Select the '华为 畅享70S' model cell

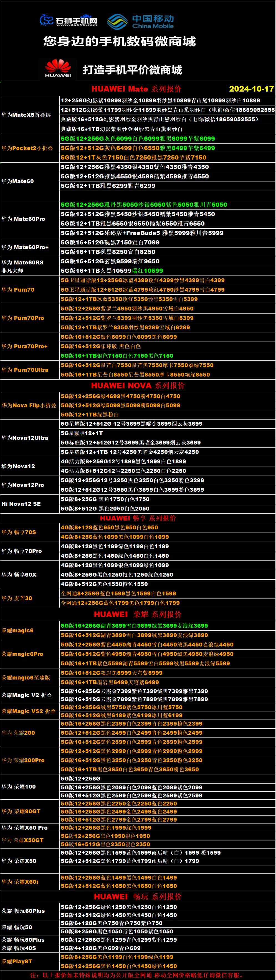point(30,532)
